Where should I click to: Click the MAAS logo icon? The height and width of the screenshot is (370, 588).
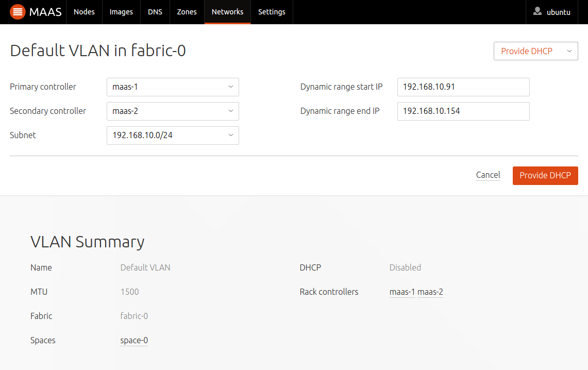(x=17, y=12)
